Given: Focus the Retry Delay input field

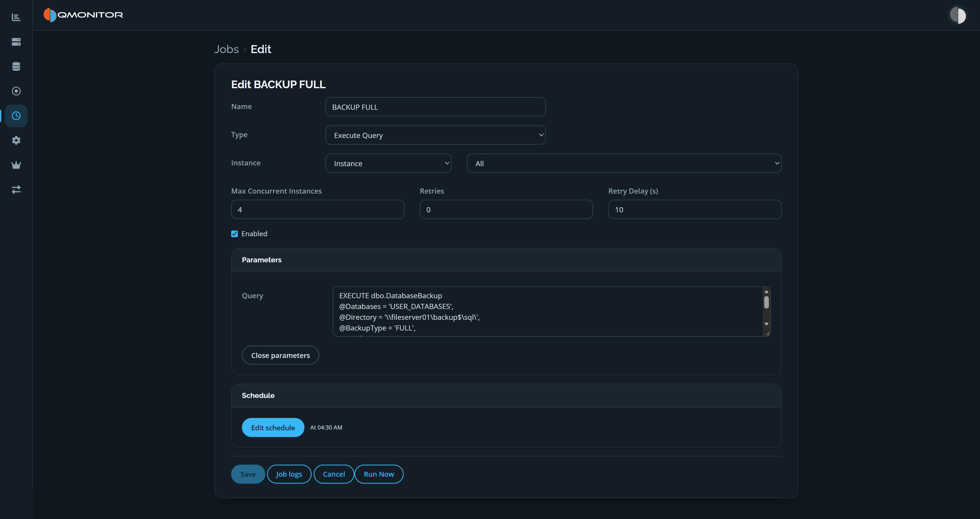Looking at the screenshot, I should [695, 209].
